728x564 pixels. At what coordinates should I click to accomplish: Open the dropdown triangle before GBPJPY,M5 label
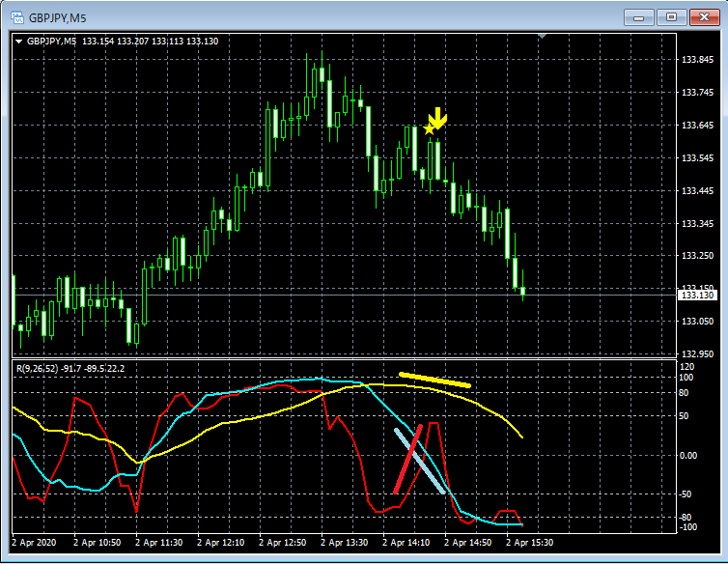(x=19, y=42)
